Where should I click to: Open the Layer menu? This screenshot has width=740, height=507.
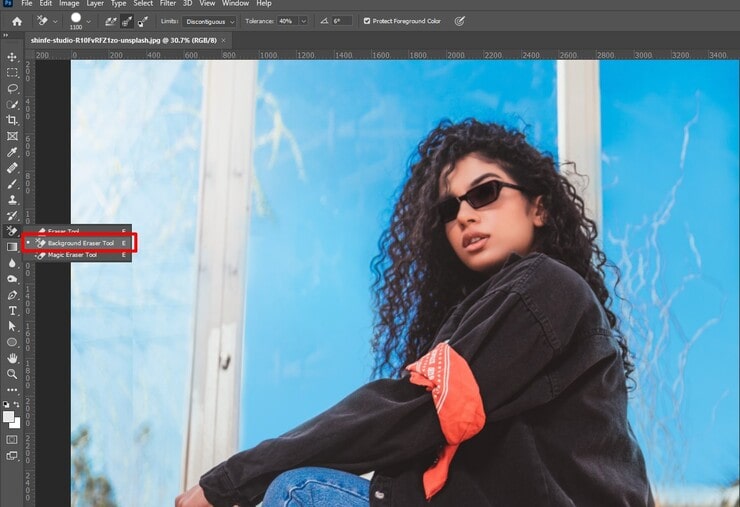point(95,3)
